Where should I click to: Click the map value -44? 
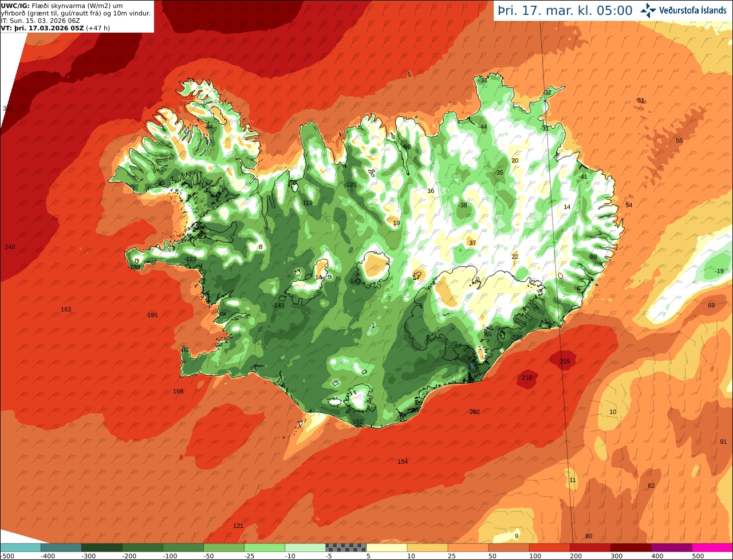coord(482,127)
